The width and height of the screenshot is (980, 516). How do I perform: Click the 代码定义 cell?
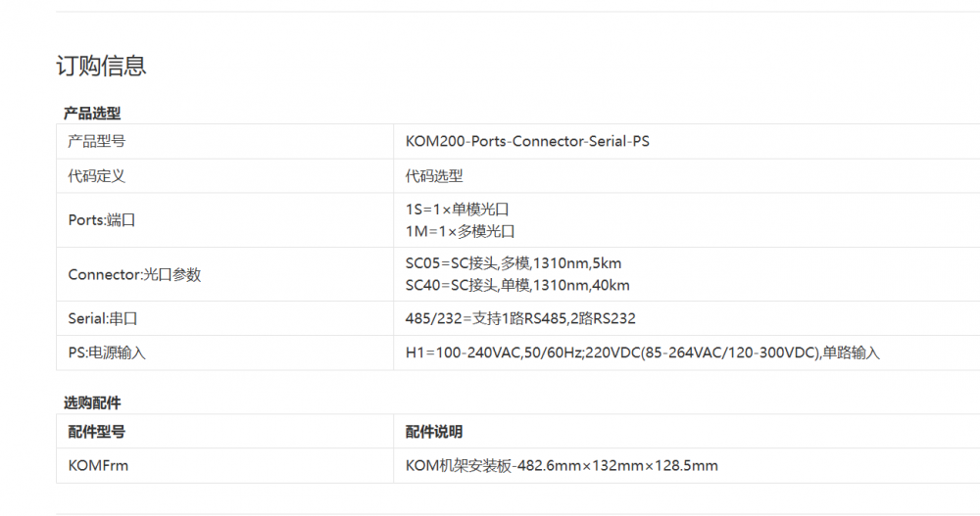[x=97, y=176]
